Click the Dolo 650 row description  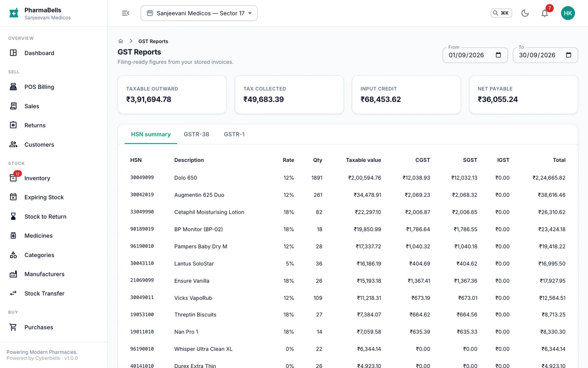(x=186, y=178)
